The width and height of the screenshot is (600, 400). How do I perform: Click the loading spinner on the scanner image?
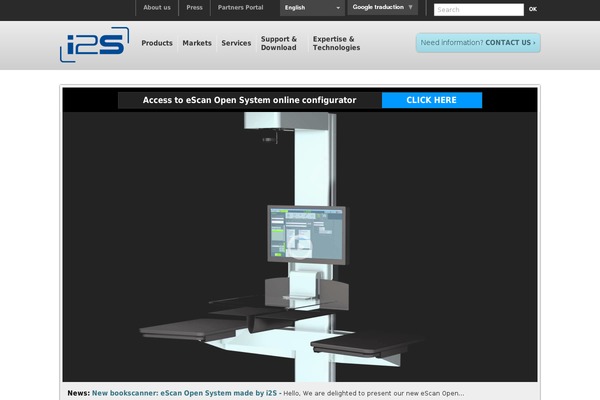click(300, 247)
